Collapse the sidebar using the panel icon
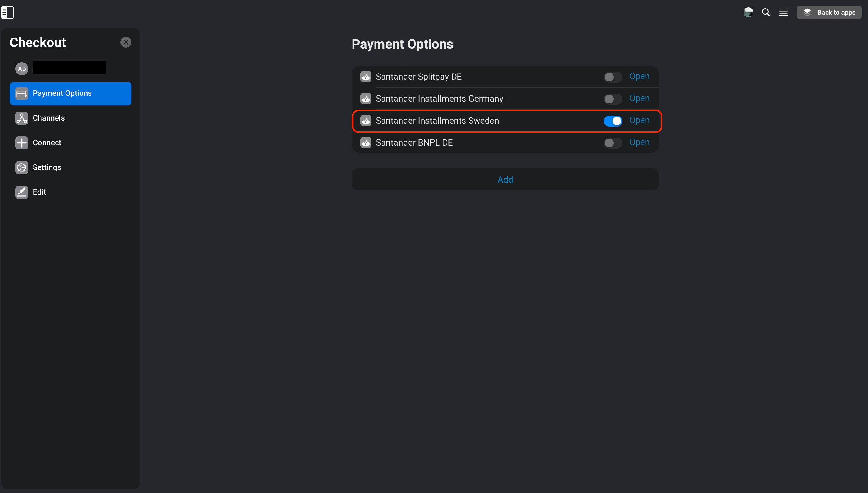This screenshot has height=493, width=868. tap(7, 13)
